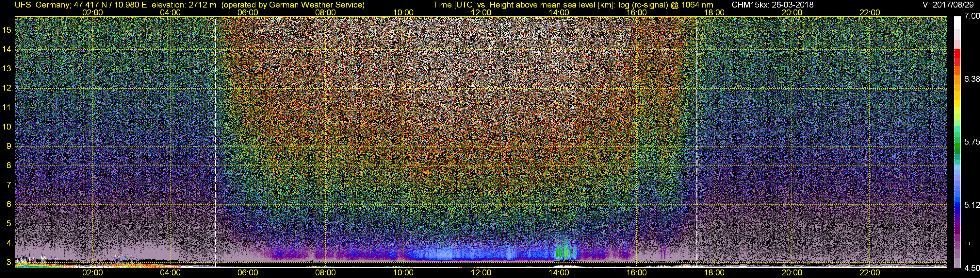Select the 22:00 label on the upper time axis
The width and height of the screenshot is (980, 278).
click(870, 12)
